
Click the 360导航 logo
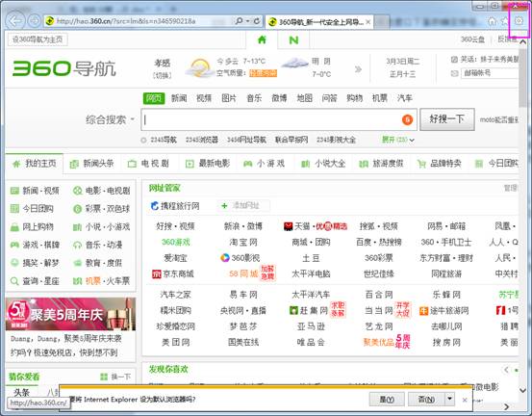point(64,68)
